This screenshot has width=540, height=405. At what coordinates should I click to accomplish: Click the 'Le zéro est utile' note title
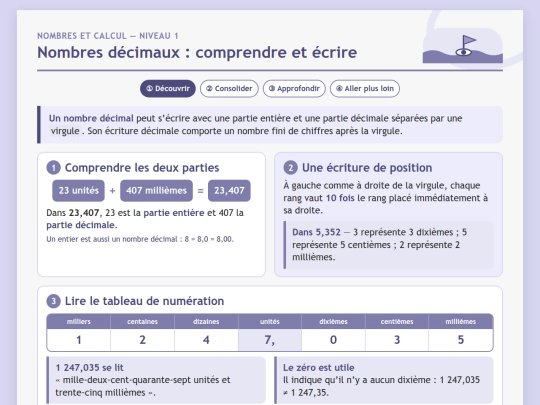(319, 367)
